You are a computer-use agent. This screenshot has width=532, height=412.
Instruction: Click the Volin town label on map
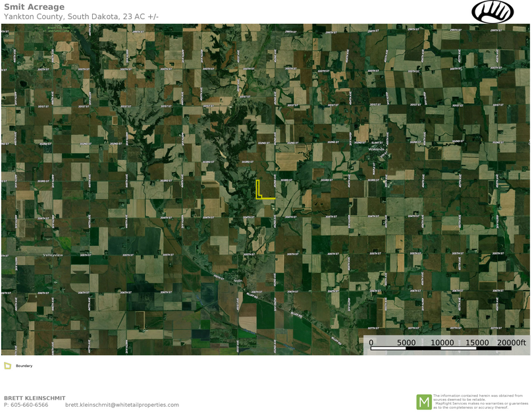tap(239, 280)
